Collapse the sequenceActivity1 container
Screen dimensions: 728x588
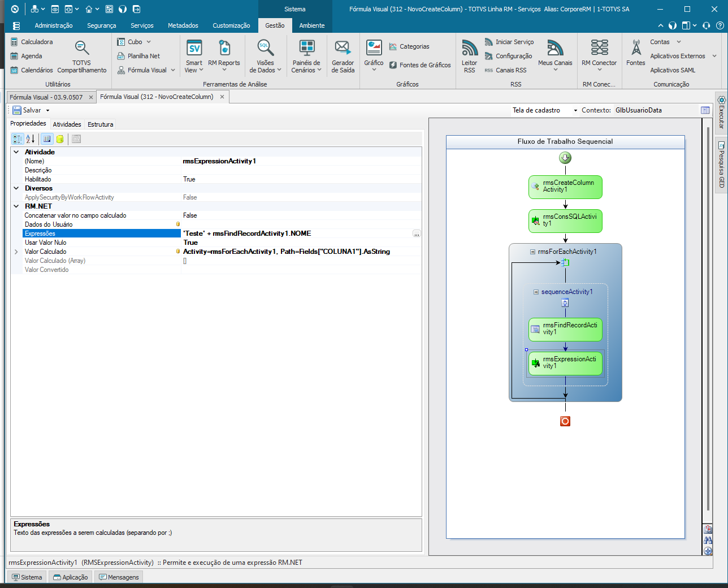coord(536,292)
